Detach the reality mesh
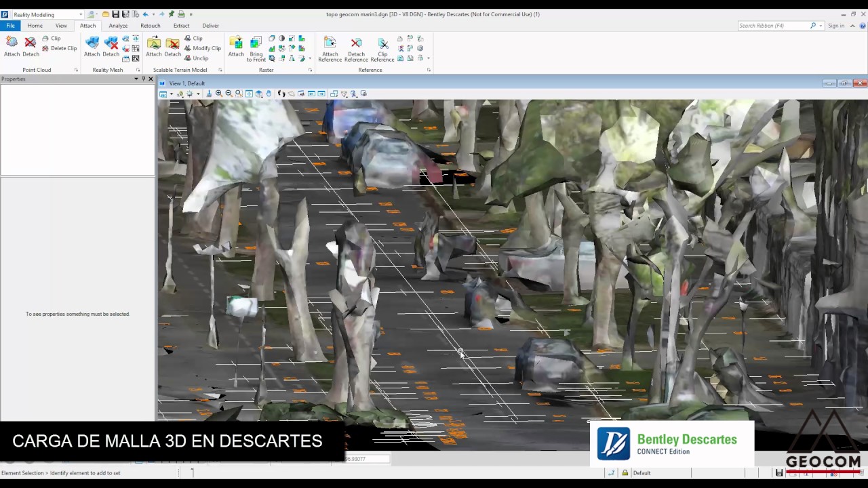The width and height of the screenshot is (868, 488). coord(111,46)
